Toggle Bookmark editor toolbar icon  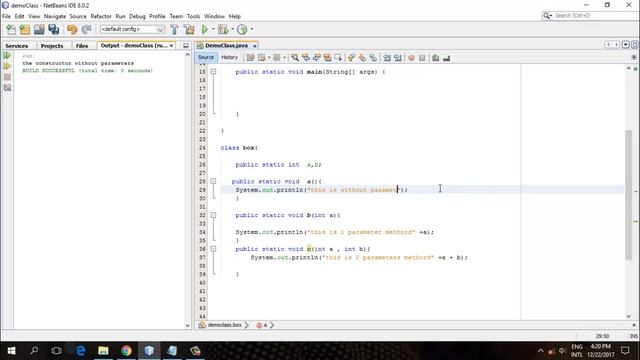pos(373,58)
